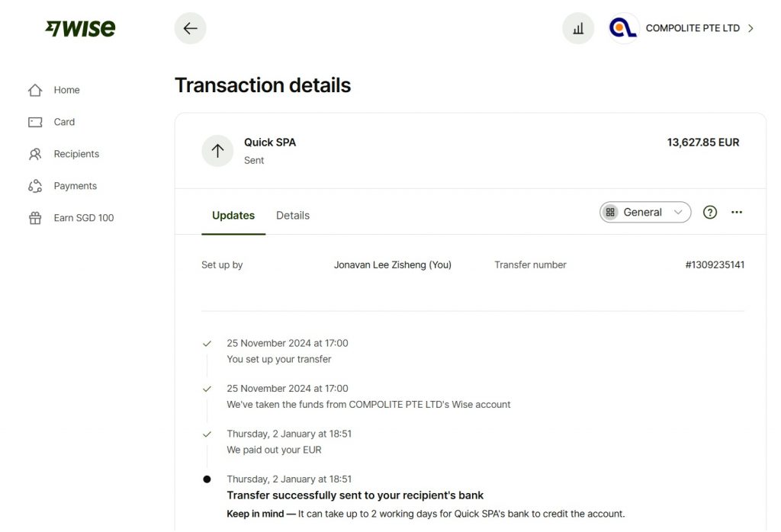The width and height of the screenshot is (781, 532).
Task: Click the COMPOLITE PTE LTD account name
Action: click(x=693, y=28)
